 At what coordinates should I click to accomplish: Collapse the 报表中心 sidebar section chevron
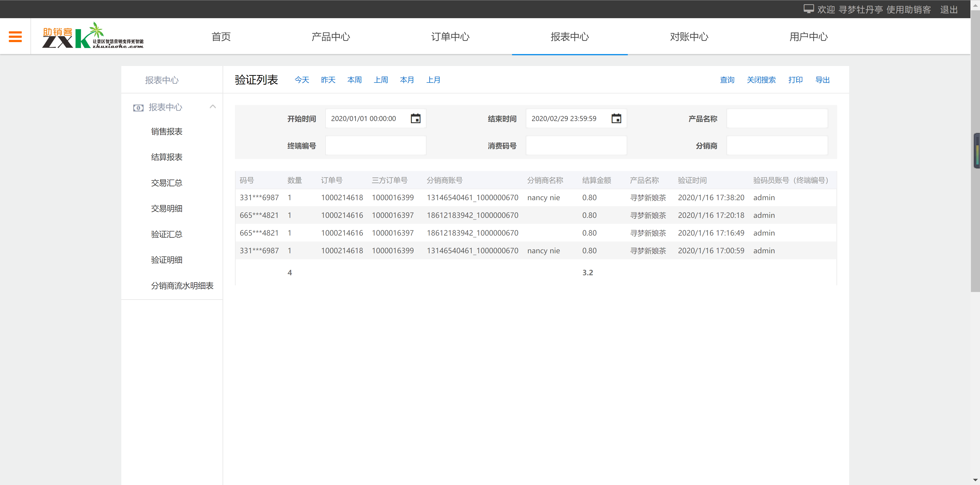213,107
